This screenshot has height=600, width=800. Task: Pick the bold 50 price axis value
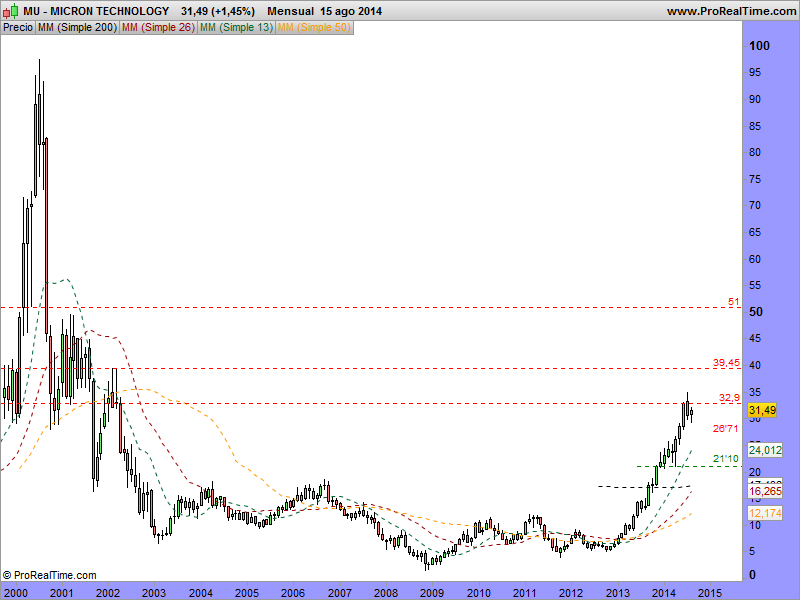tap(756, 312)
